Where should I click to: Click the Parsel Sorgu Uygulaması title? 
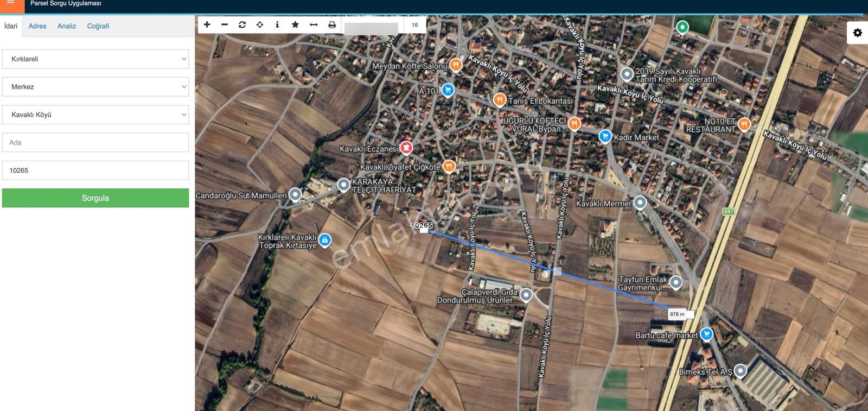(66, 3)
